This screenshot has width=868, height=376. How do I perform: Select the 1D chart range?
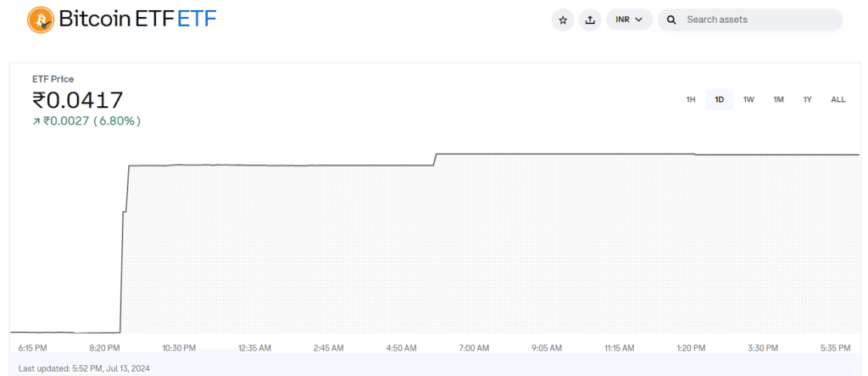[720, 99]
